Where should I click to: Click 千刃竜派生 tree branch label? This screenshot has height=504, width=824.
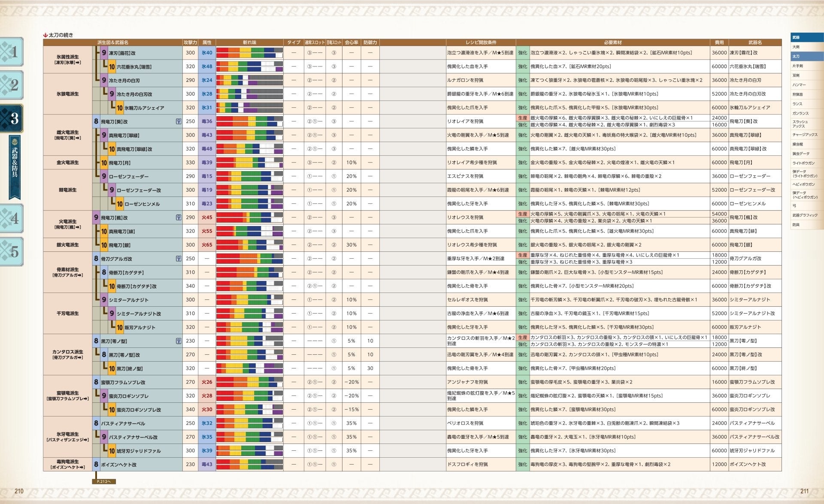click(68, 314)
